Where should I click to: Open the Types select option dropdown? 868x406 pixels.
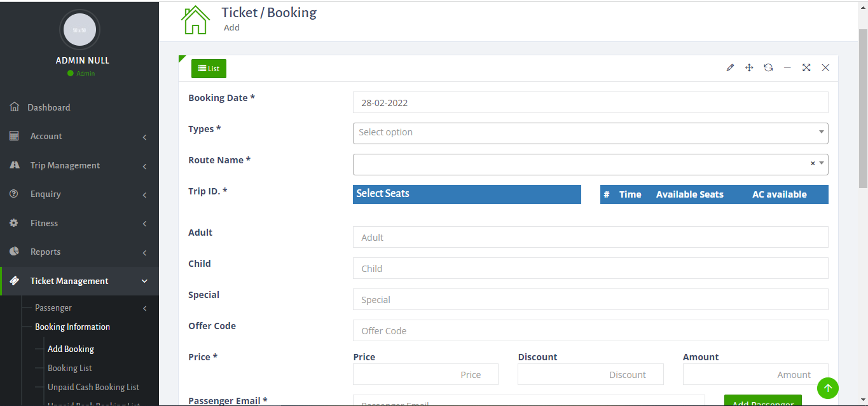pyautogui.click(x=590, y=133)
